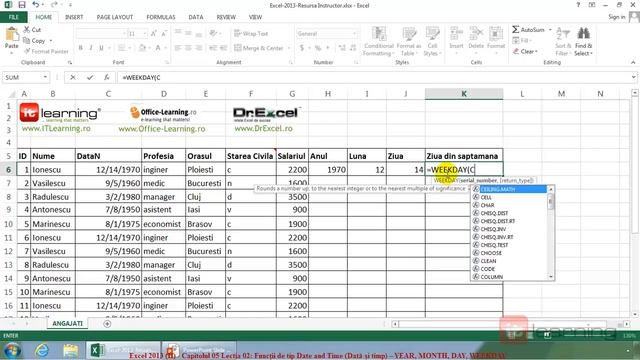This screenshot has height=360, width=640.
Task: Open Sort & Filter
Action: pyautogui.click(x=563, y=41)
